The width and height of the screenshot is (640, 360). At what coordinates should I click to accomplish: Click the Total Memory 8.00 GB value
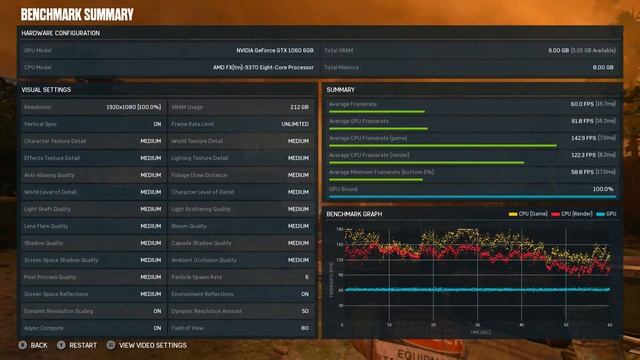point(603,67)
